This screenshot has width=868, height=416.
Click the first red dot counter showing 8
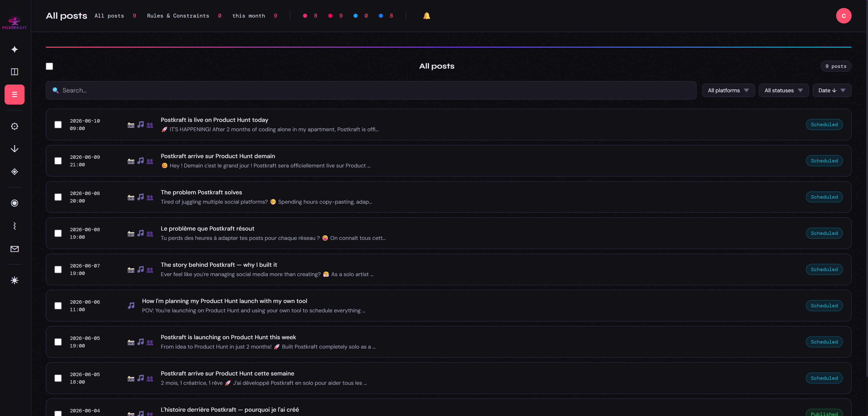coord(310,16)
